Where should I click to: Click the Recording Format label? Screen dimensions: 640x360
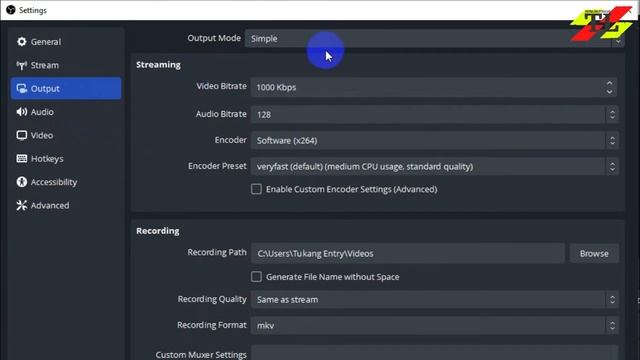[x=212, y=325]
